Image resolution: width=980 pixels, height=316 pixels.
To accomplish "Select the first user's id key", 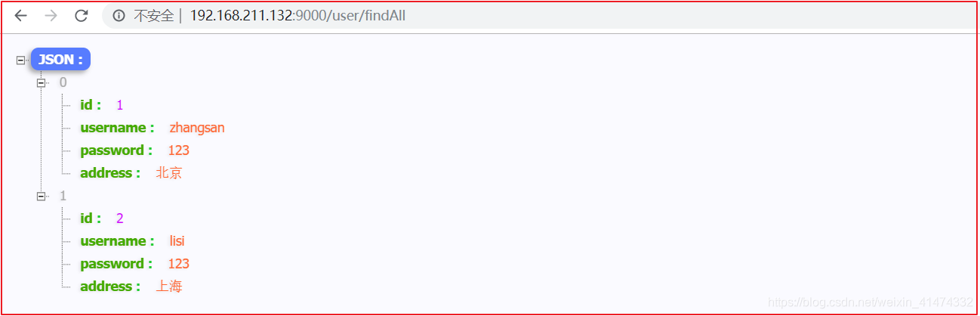I will pyautogui.click(x=91, y=105).
